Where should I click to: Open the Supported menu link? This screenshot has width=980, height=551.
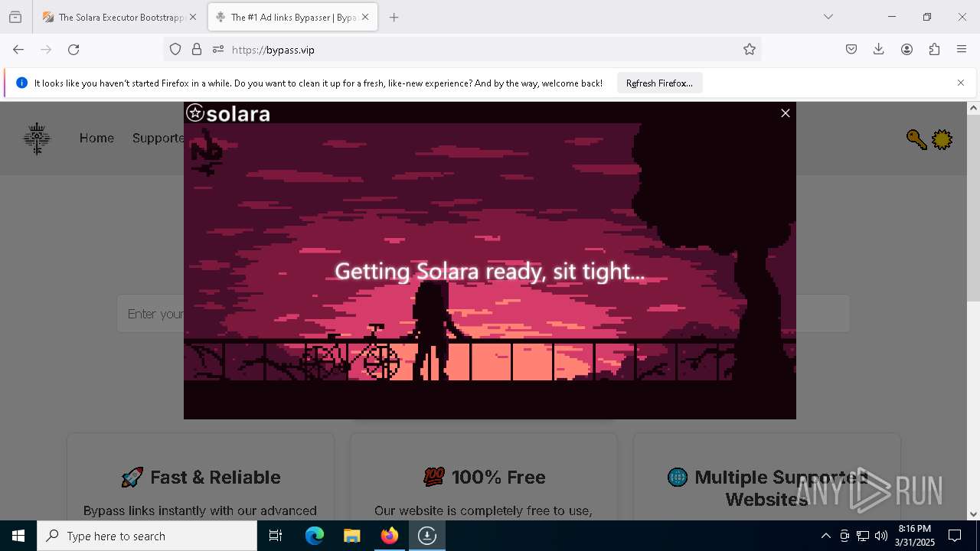coord(158,138)
